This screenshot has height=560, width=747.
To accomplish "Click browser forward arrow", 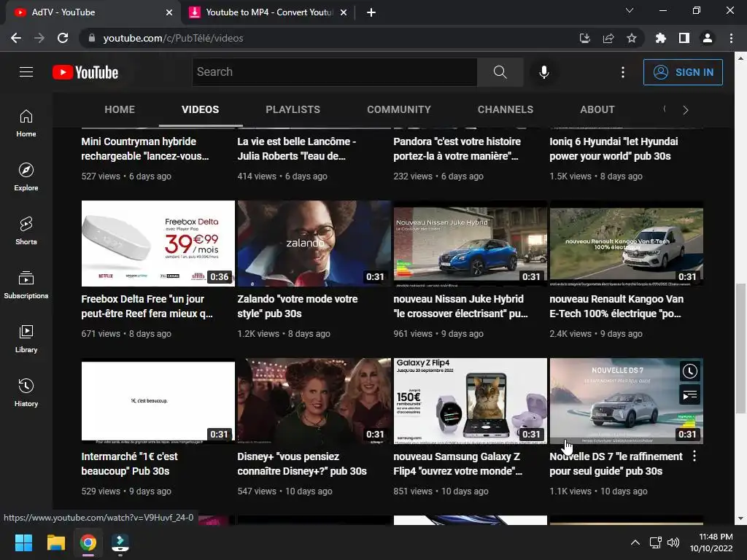I will [39, 38].
